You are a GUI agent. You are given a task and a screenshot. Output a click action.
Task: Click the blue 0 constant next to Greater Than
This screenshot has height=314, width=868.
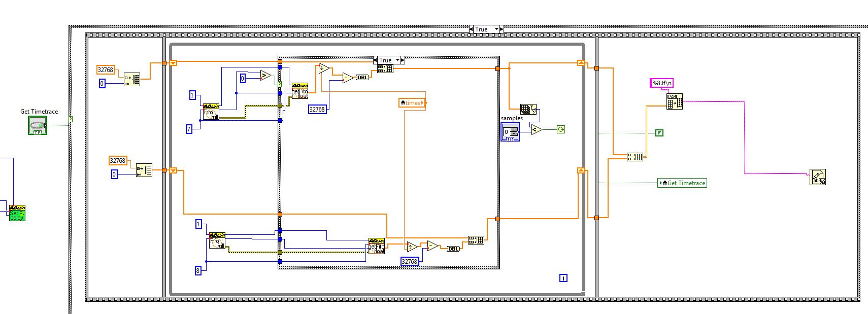[x=243, y=78]
